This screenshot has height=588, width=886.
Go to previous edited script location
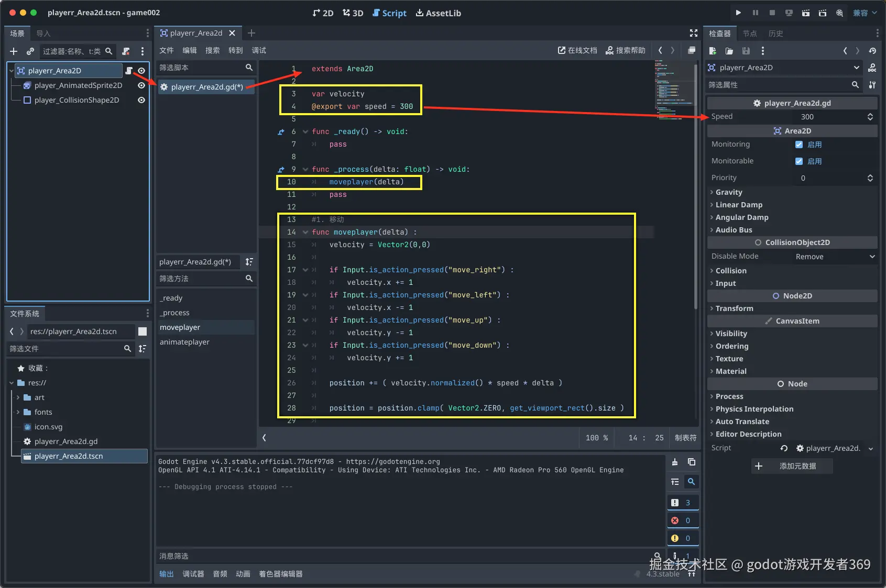point(660,50)
